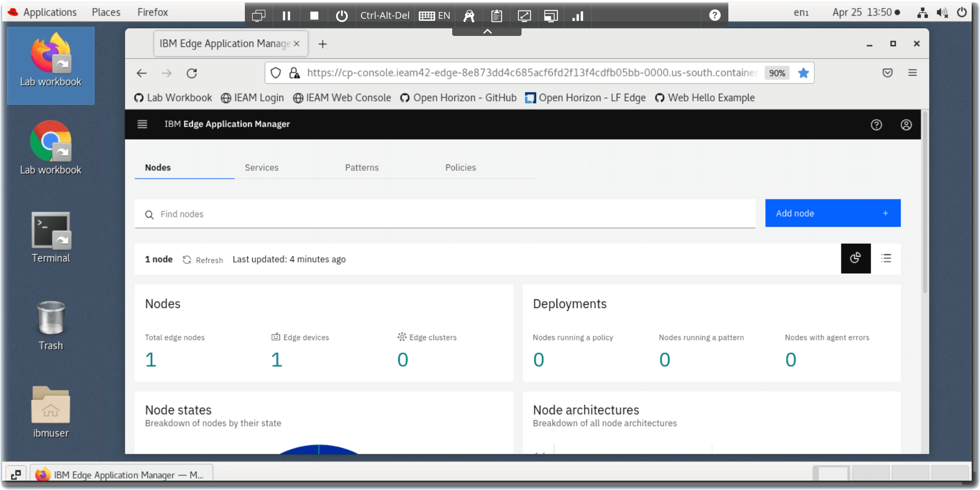Open the user profile icon in IBM header

point(906,124)
